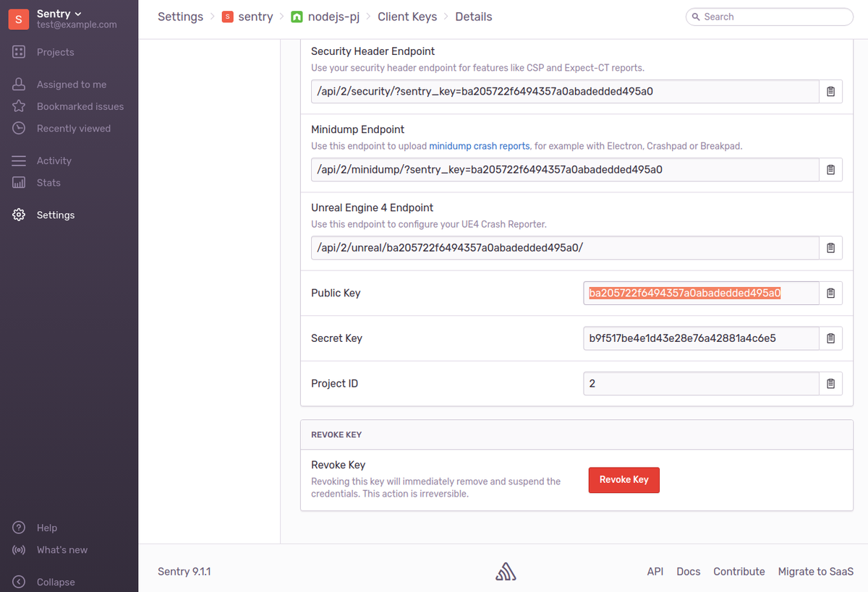Viewport: 868px width, 592px height.
Task: Copy the Security Header Endpoint value
Action: click(830, 92)
